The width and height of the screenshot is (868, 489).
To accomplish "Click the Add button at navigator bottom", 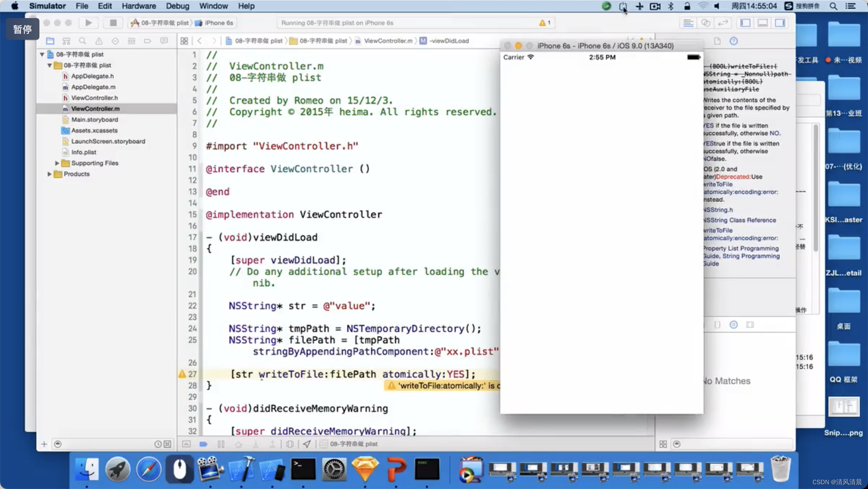I will pyautogui.click(x=44, y=444).
